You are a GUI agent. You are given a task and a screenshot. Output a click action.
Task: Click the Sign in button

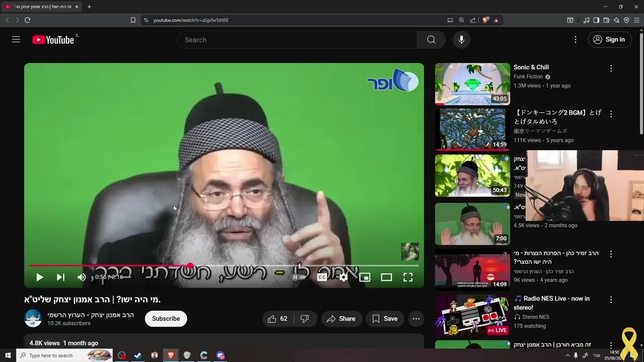[x=610, y=40]
